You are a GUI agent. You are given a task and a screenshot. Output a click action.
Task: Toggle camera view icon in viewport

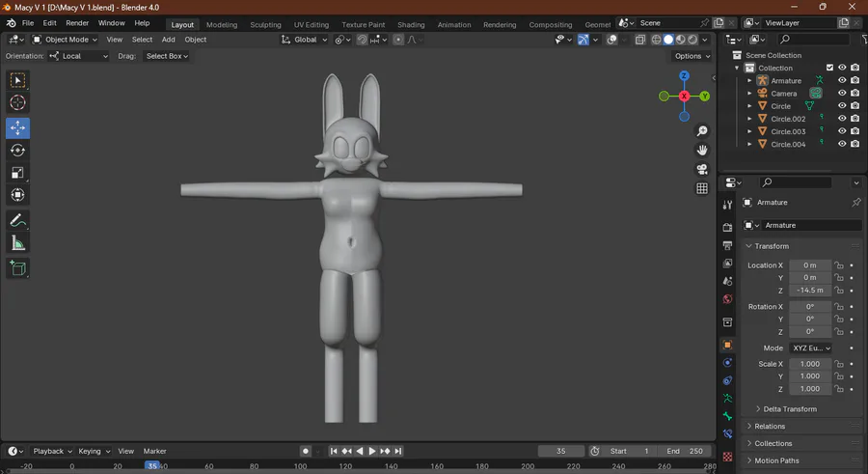(x=702, y=169)
